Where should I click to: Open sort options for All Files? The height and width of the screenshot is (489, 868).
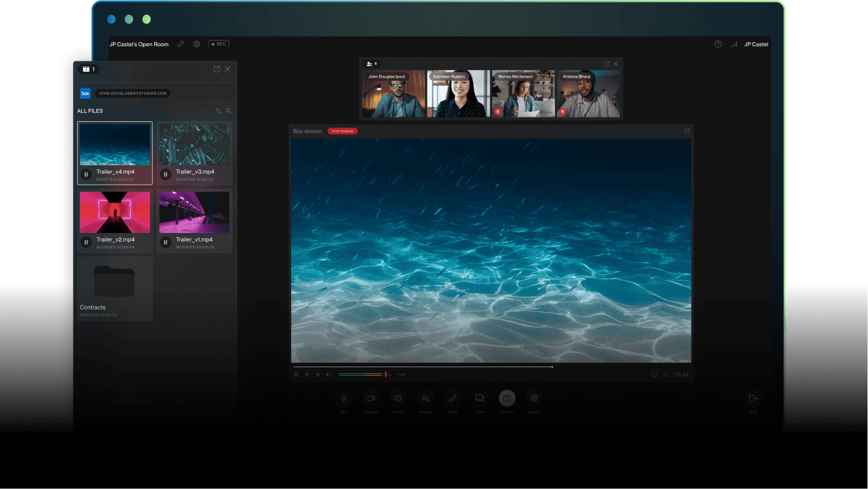click(218, 111)
